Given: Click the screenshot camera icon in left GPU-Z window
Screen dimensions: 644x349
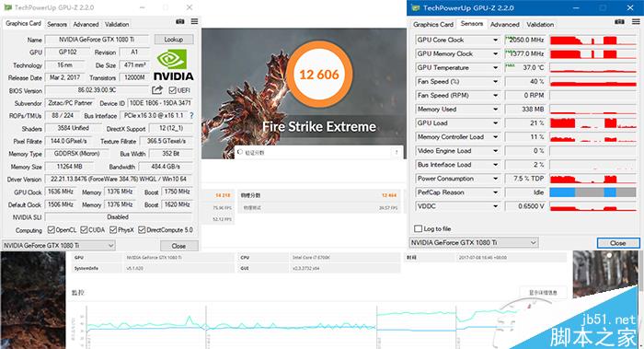Looking at the screenshot, I should (180, 22).
